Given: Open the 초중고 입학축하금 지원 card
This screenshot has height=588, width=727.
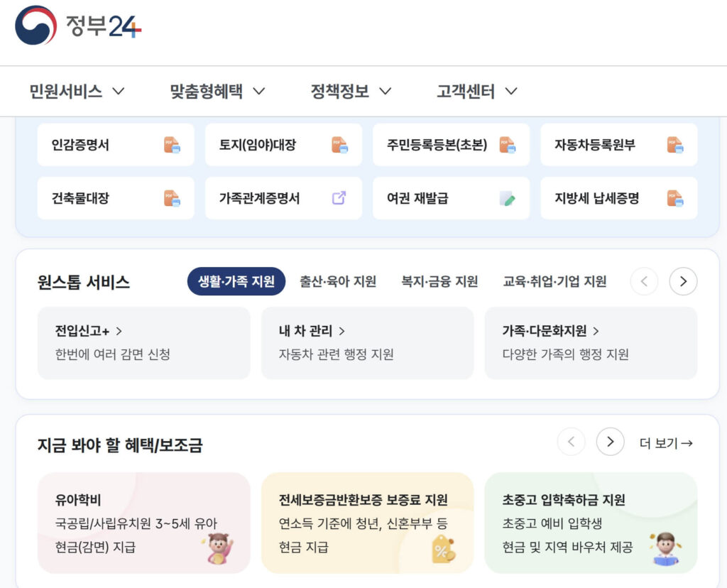Looking at the screenshot, I should click(x=591, y=523).
